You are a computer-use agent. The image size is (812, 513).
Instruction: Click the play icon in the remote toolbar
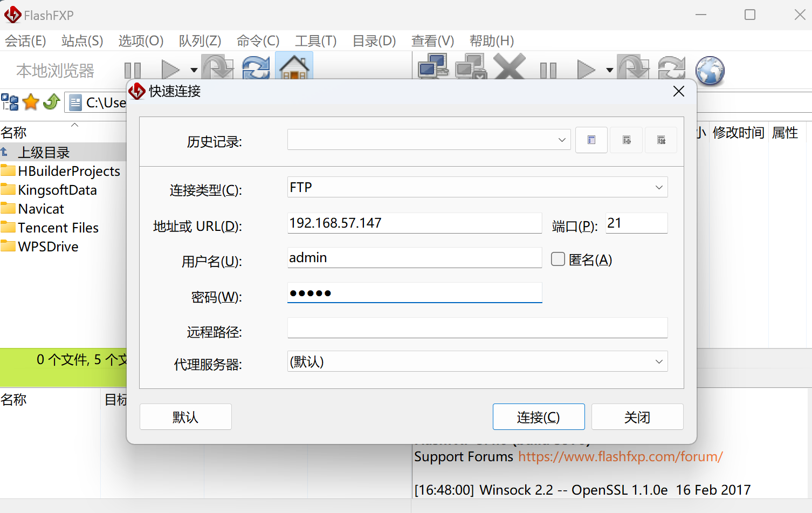click(x=586, y=70)
